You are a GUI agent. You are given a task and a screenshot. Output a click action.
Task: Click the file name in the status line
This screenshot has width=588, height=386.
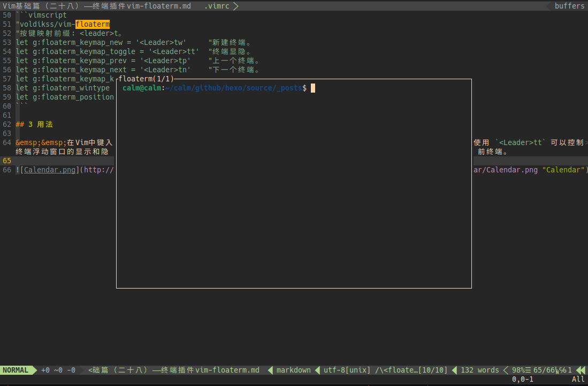[174, 370]
